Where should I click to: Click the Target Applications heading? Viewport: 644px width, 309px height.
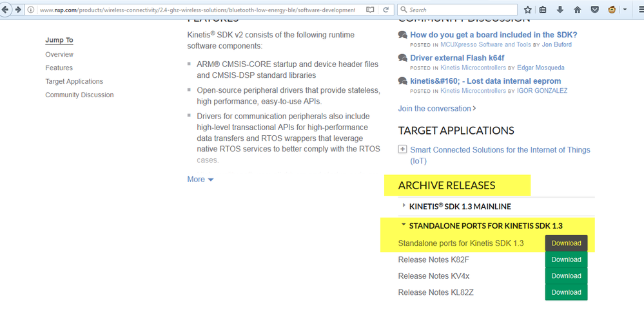point(456,131)
